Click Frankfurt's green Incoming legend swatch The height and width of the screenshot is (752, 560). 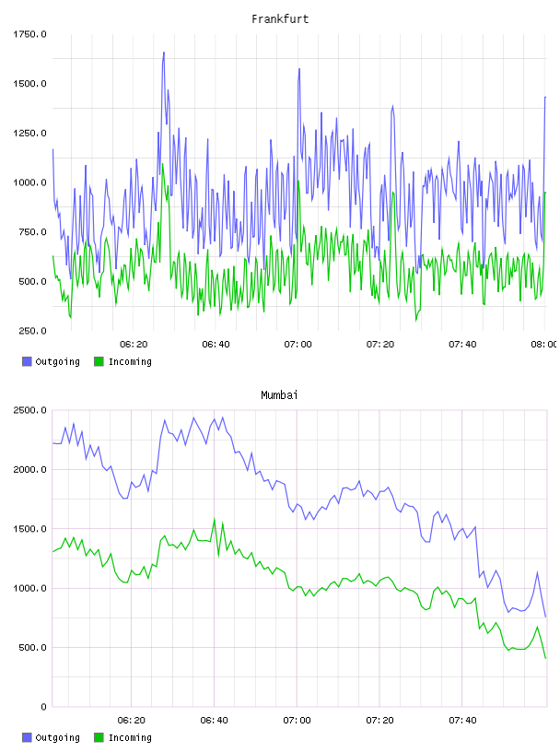(99, 361)
